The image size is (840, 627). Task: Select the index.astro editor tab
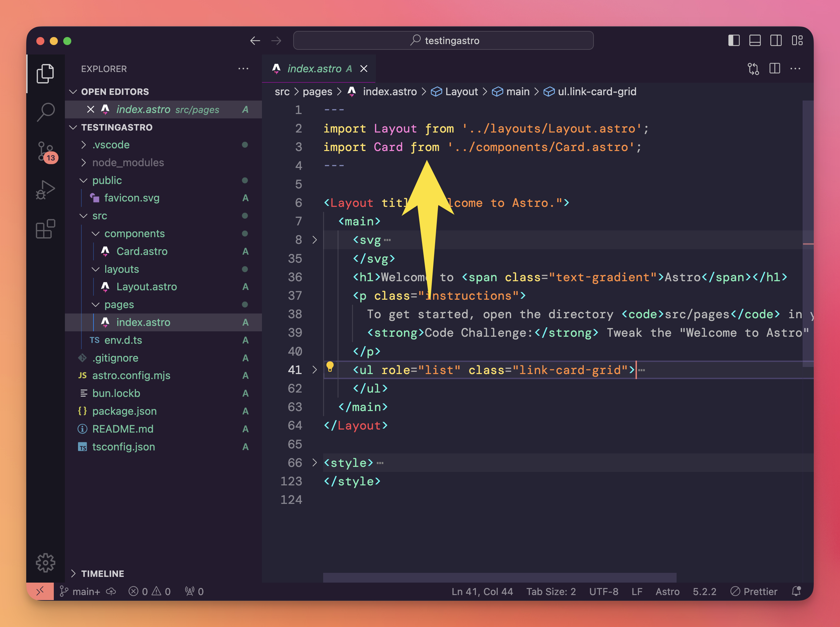pyautogui.click(x=314, y=69)
